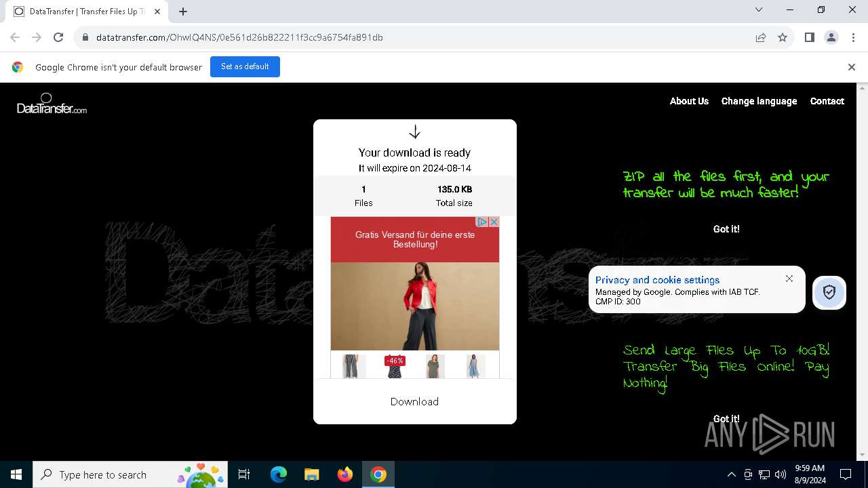Close the ad with X icon
868x488 pixels.
(494, 222)
